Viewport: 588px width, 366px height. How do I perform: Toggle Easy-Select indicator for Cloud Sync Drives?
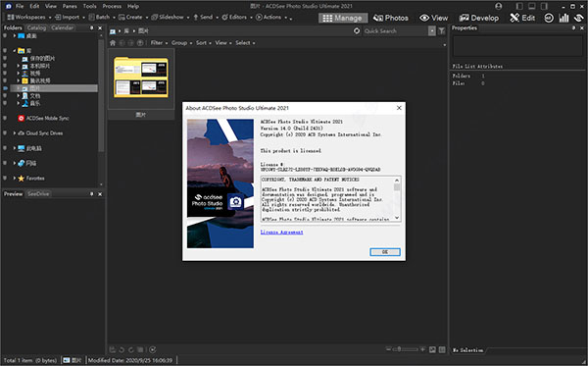[x=5, y=133]
